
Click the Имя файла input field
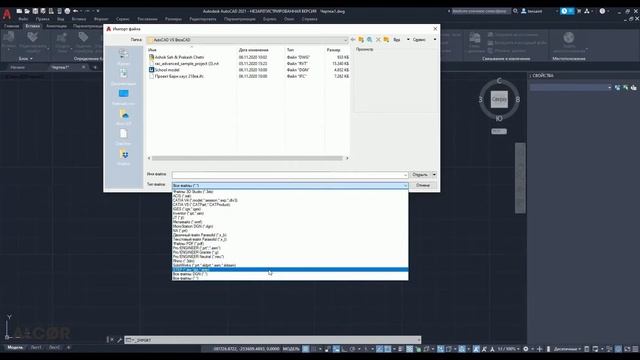290,175
